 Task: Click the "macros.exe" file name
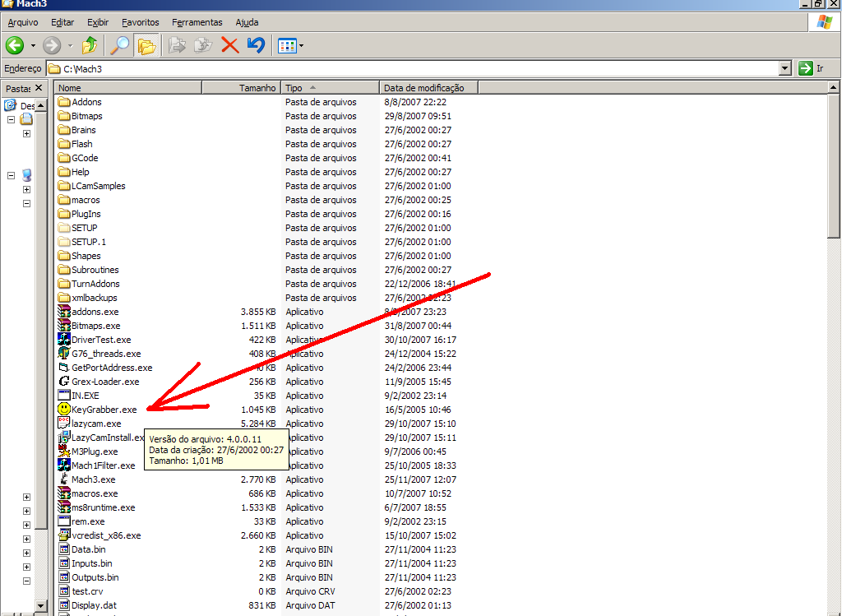click(x=95, y=493)
